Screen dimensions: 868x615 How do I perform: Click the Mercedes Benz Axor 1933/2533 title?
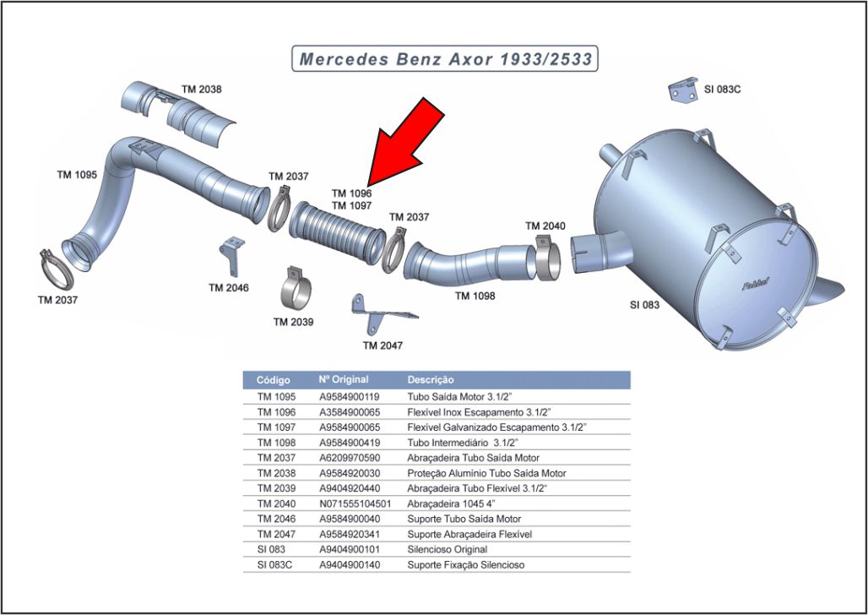point(445,59)
